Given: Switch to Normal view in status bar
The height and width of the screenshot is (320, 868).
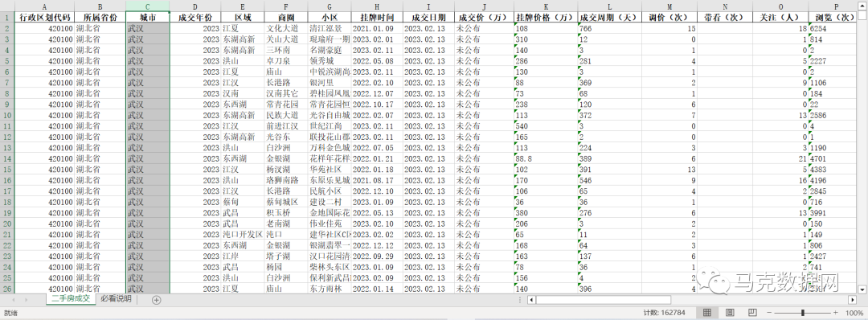Looking at the screenshot, I should click(x=707, y=313).
